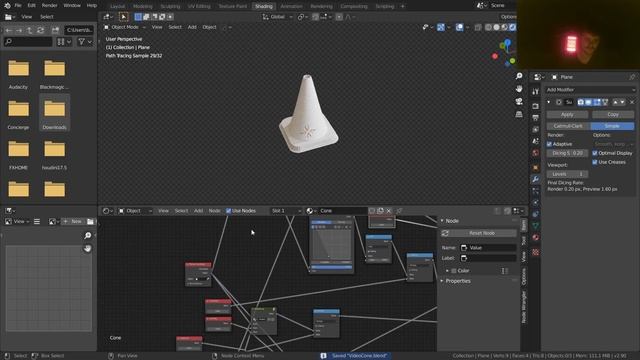
Task: Open the View Layer properties tab icon
Action: point(536,129)
